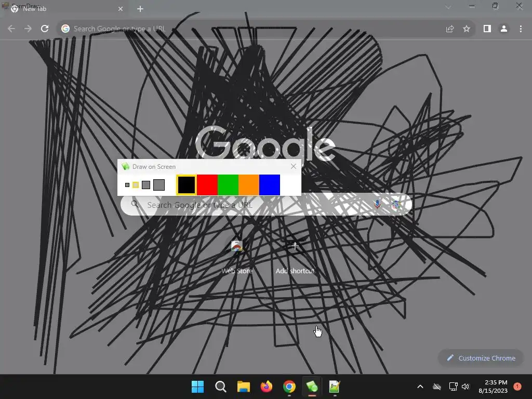Open Windows Start menu
532x399 pixels.
[197, 387]
